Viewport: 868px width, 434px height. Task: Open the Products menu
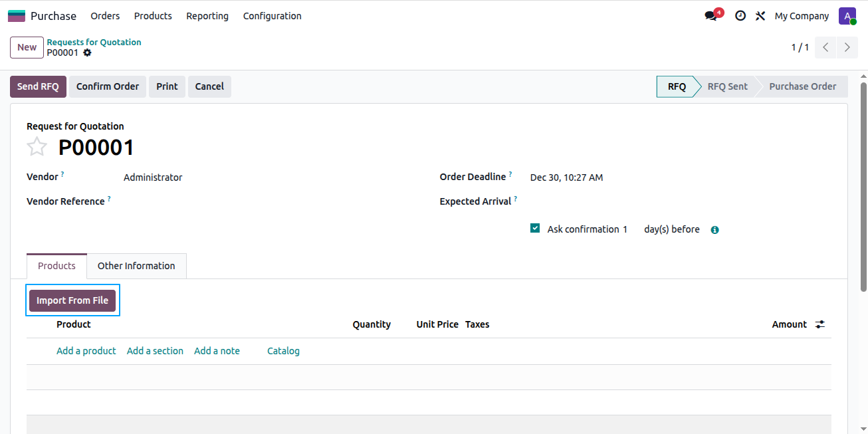pos(153,16)
